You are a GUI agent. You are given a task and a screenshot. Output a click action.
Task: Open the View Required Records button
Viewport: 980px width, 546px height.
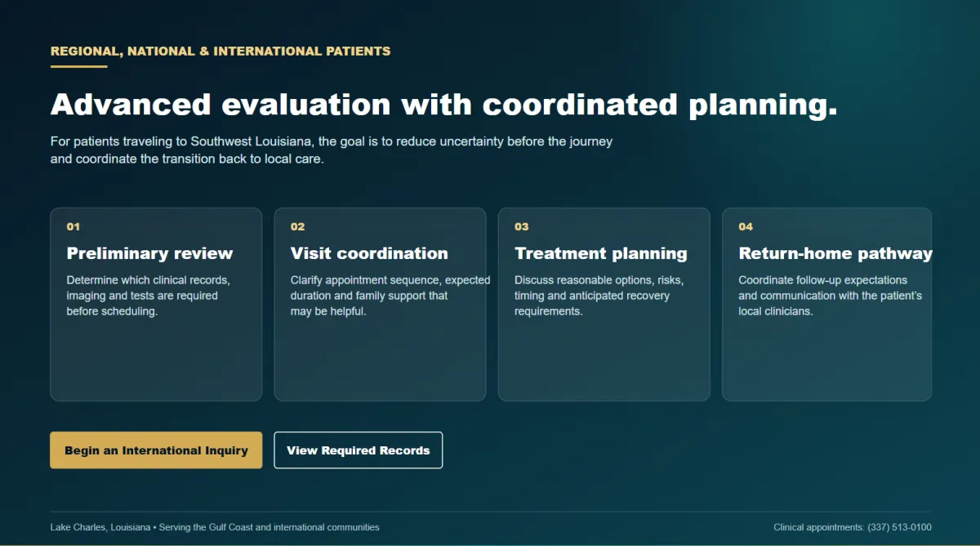click(x=358, y=450)
